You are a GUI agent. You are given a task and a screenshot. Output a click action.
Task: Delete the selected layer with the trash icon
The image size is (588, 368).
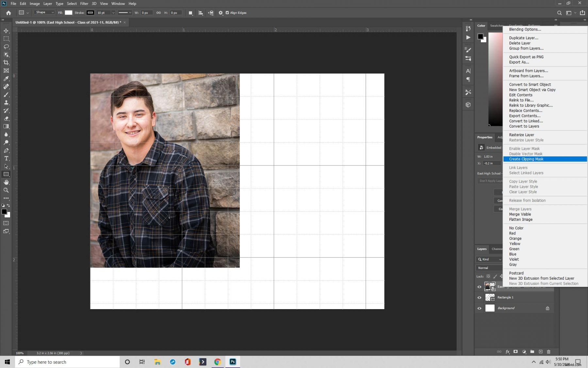tap(549, 352)
